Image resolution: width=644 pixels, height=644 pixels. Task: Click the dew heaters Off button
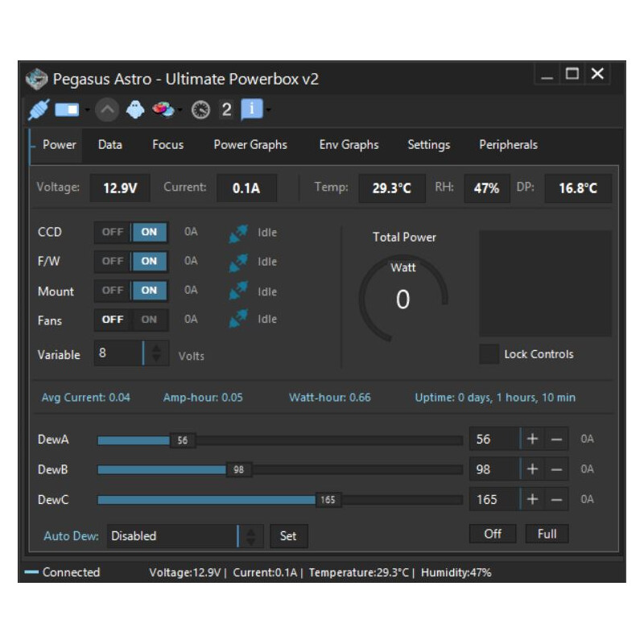(x=493, y=534)
